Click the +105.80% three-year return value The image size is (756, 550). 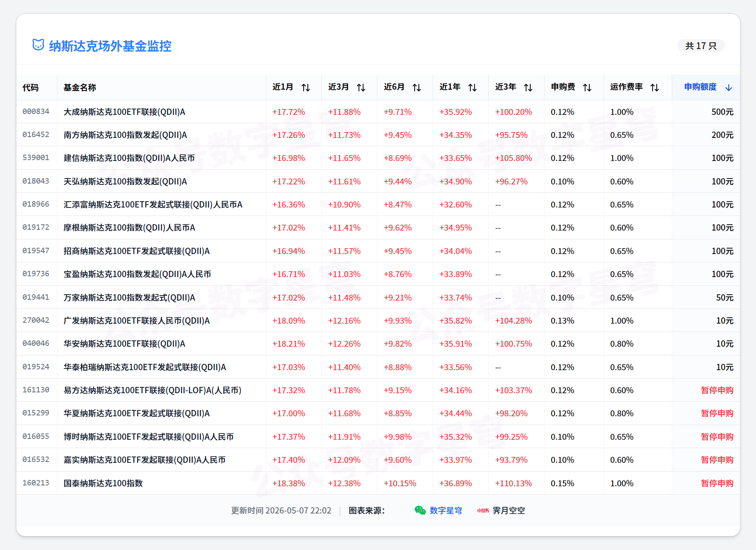[x=513, y=158]
